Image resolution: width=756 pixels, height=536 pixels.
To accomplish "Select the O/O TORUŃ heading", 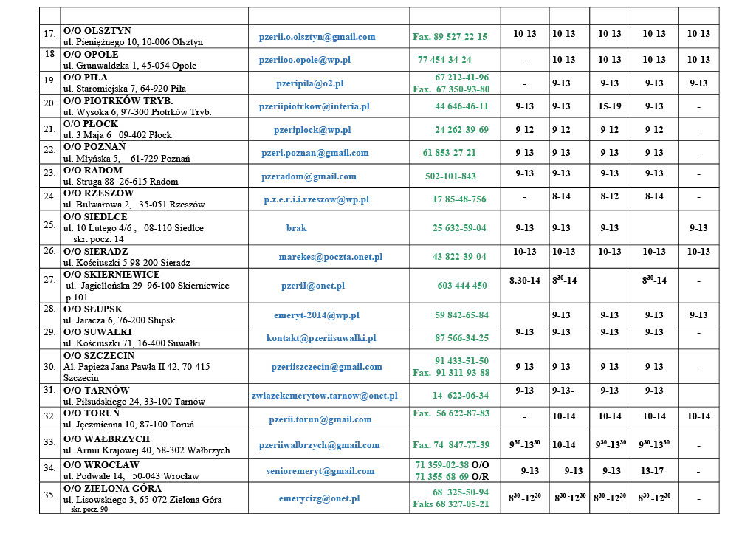I will (92, 413).
